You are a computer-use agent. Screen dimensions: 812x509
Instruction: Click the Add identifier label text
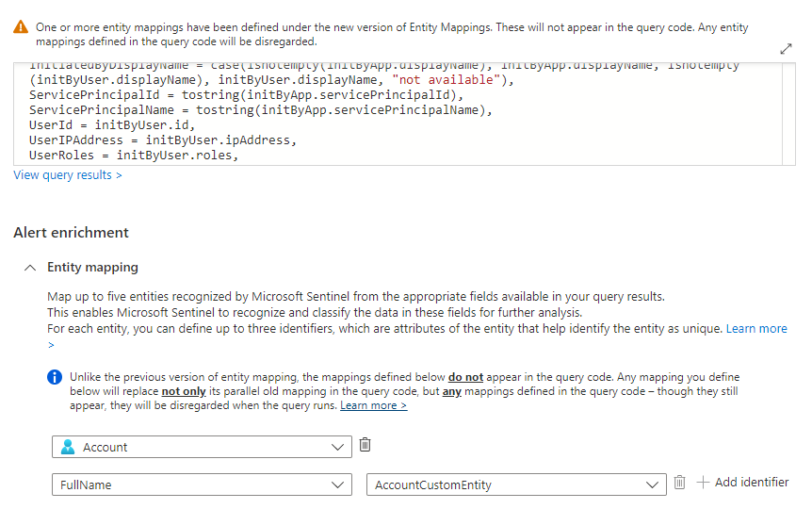point(752,483)
